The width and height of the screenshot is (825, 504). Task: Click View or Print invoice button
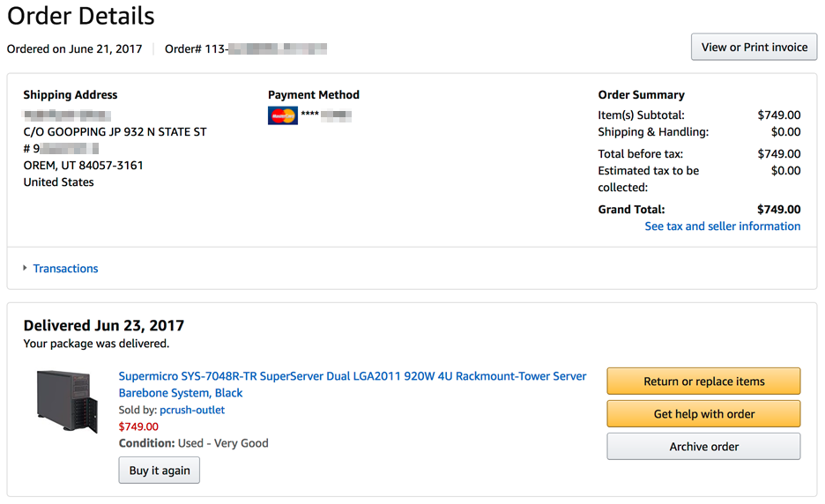click(754, 48)
